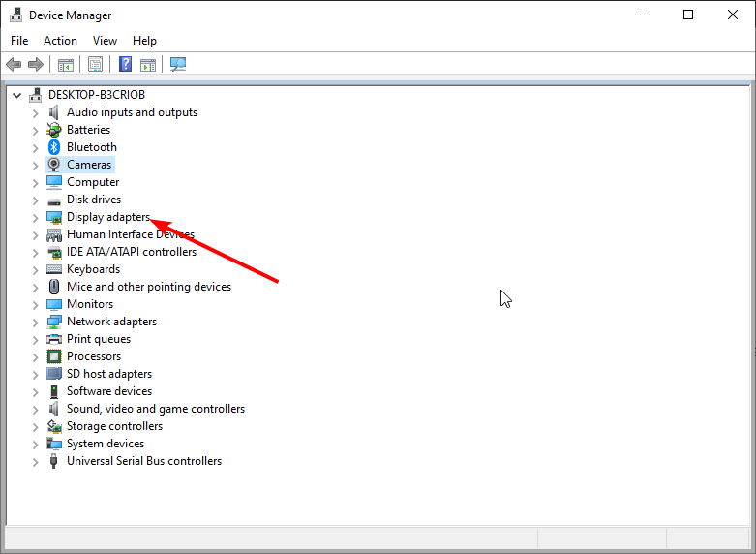The width and height of the screenshot is (756, 554).
Task: Expand the Disk drives chevron
Action: tap(35, 200)
